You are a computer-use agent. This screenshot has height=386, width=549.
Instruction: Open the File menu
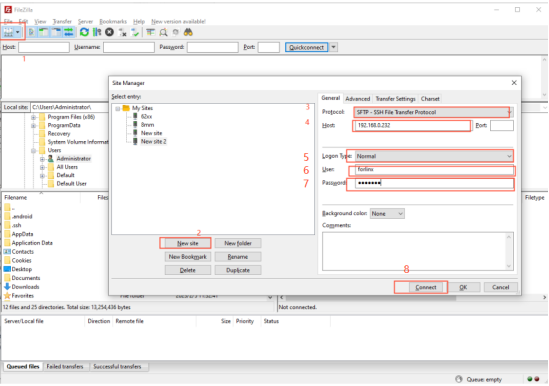click(8, 22)
